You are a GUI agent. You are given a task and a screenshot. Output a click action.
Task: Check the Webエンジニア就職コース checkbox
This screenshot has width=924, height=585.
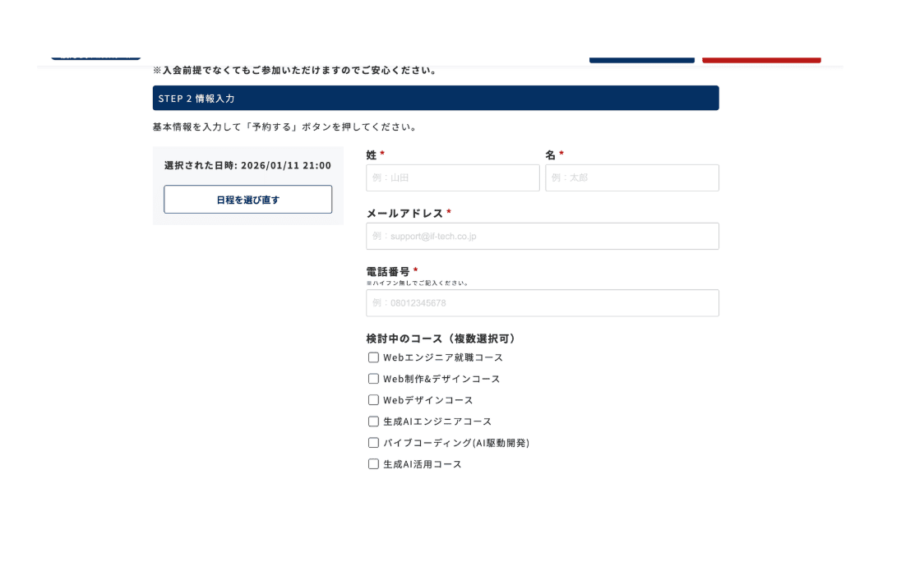click(373, 357)
